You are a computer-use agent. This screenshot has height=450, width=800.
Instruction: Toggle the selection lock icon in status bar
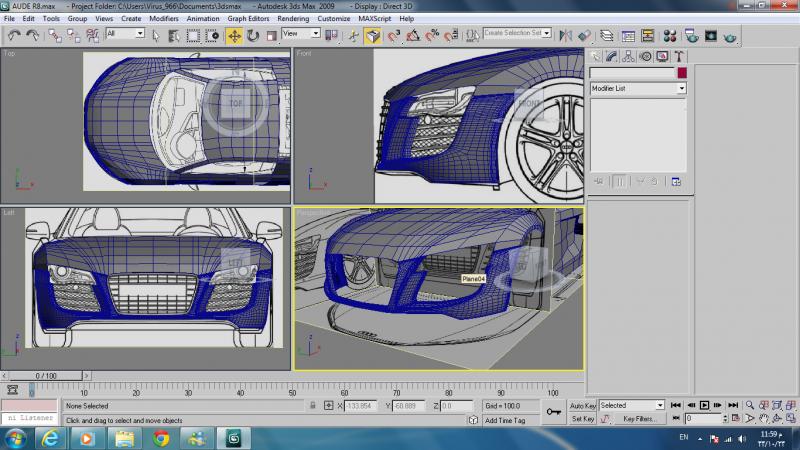[313, 406]
